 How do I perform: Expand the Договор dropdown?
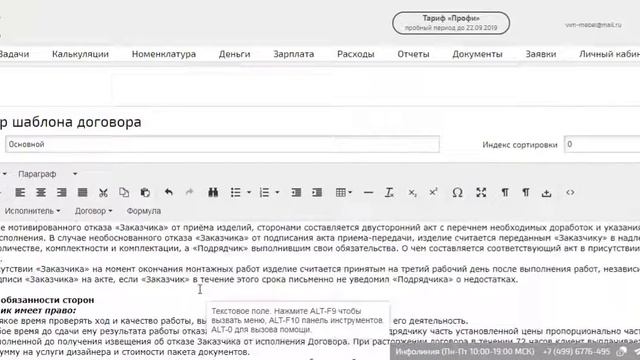[x=93, y=211]
